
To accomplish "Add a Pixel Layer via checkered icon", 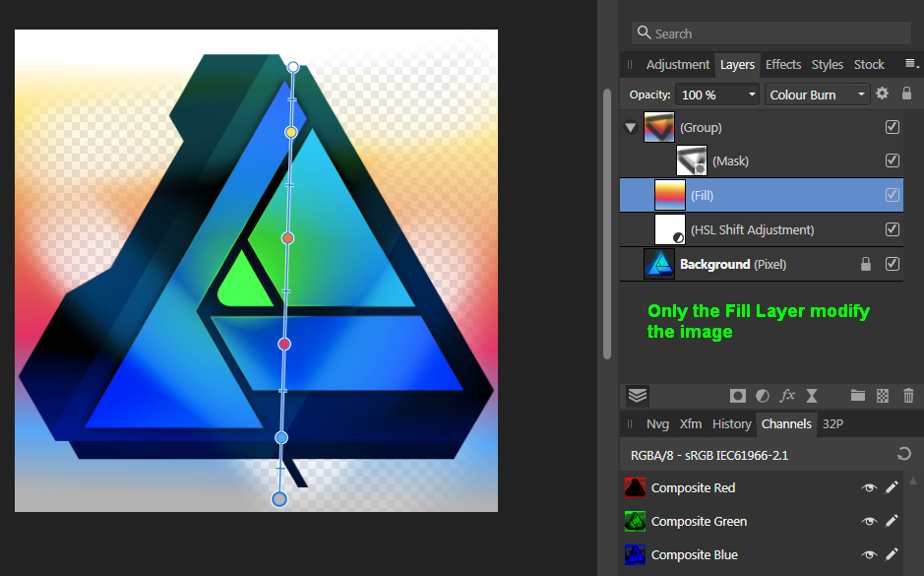I will pos(883,396).
